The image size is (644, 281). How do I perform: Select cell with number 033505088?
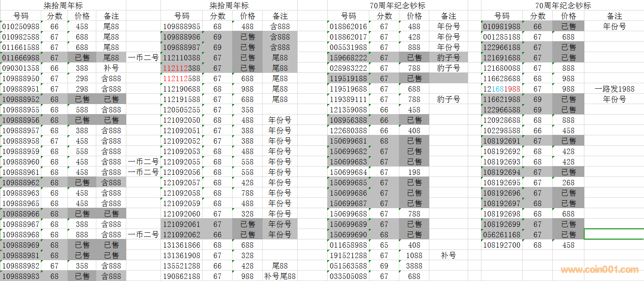[348, 276]
